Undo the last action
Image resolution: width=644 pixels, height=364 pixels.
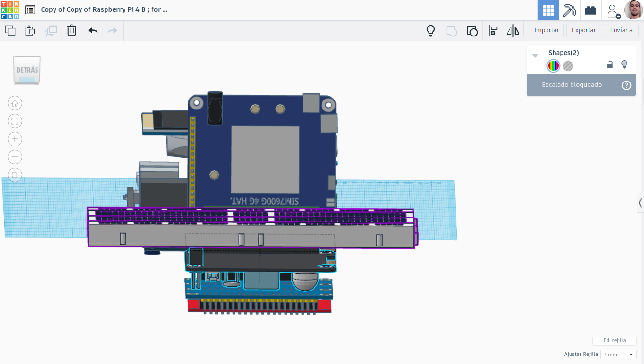(93, 31)
